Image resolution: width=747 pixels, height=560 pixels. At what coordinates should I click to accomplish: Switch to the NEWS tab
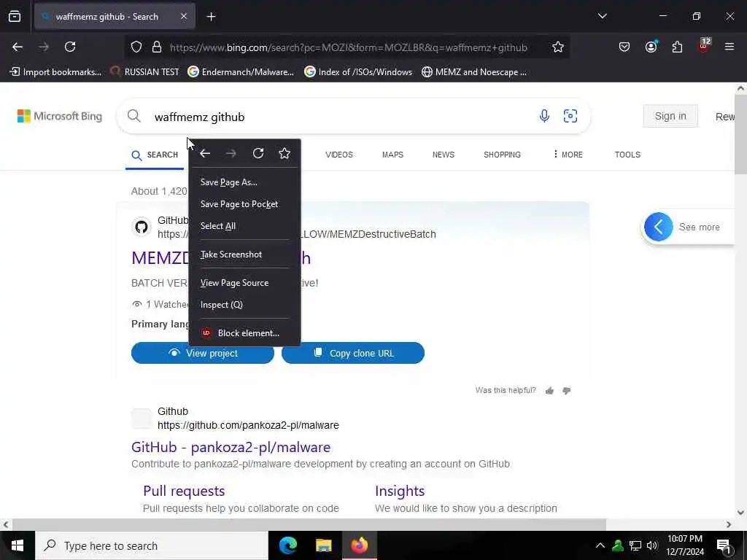(x=444, y=155)
